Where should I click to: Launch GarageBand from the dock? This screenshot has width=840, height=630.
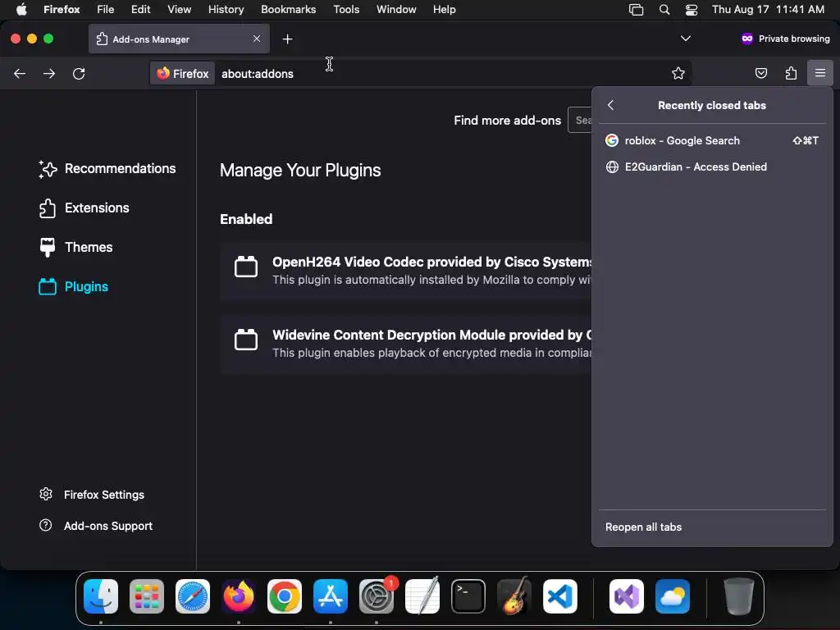[x=514, y=596]
